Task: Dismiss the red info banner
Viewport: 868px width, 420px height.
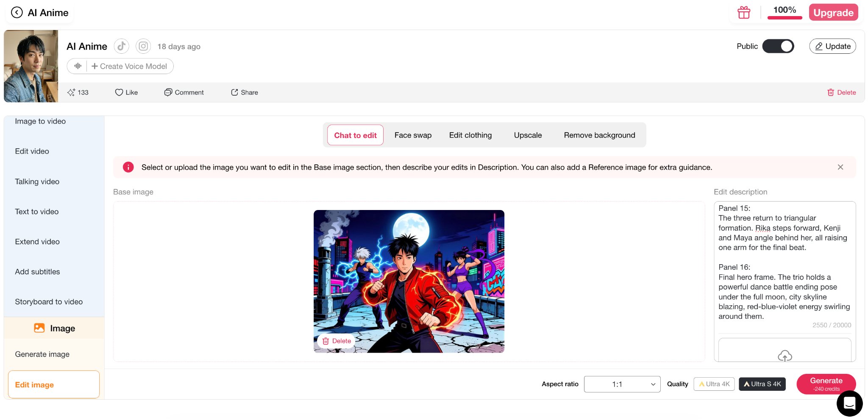Action: [840, 167]
